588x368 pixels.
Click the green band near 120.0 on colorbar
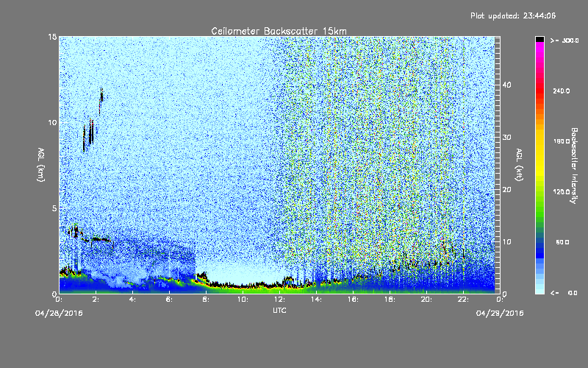539,192
